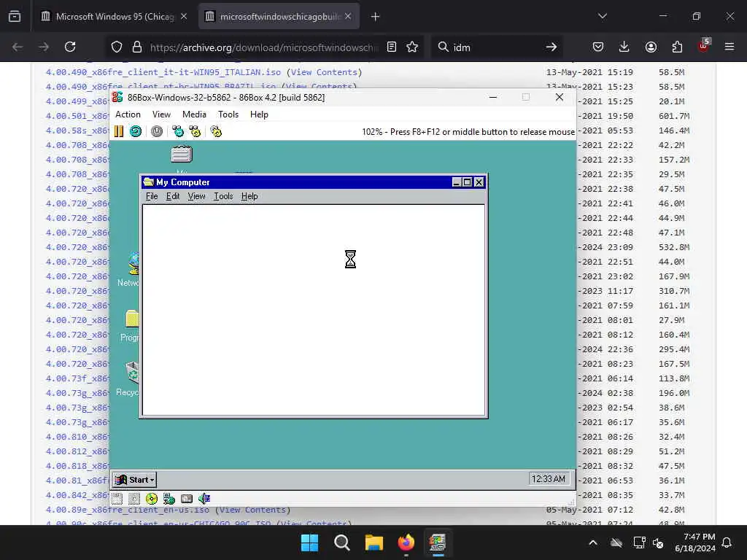This screenshot has width=747, height=560.
Task: Open My Computer Tools menu
Action: coord(223,196)
